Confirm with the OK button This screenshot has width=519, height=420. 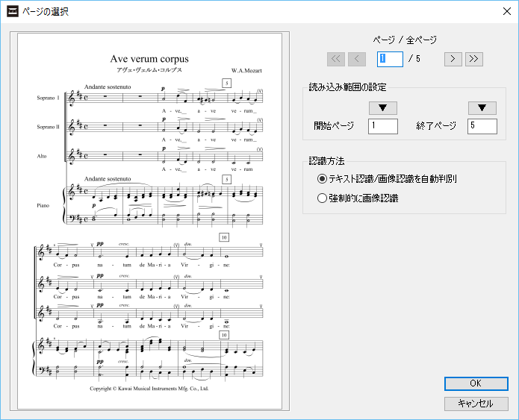coord(476,383)
